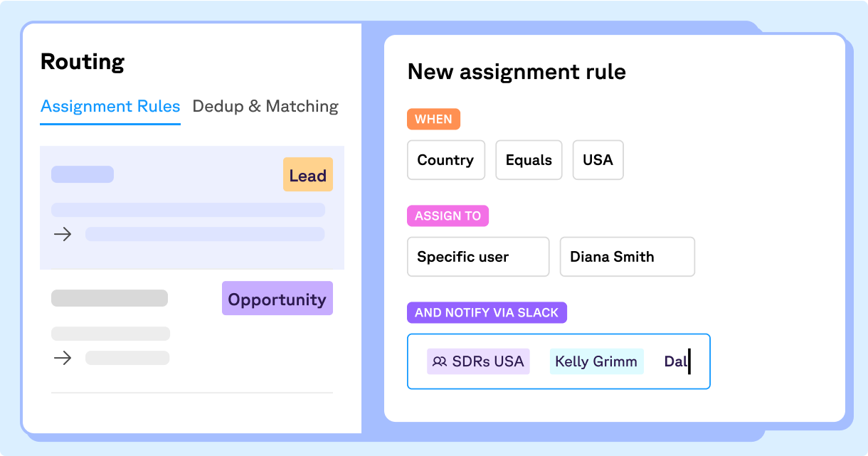Open the Dedup & Matching tab

(x=265, y=107)
